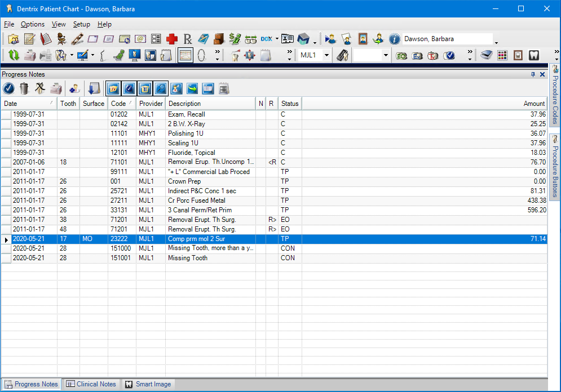Click the EO existing other status icon
The width and height of the screenshot is (561, 392).
coord(401,55)
